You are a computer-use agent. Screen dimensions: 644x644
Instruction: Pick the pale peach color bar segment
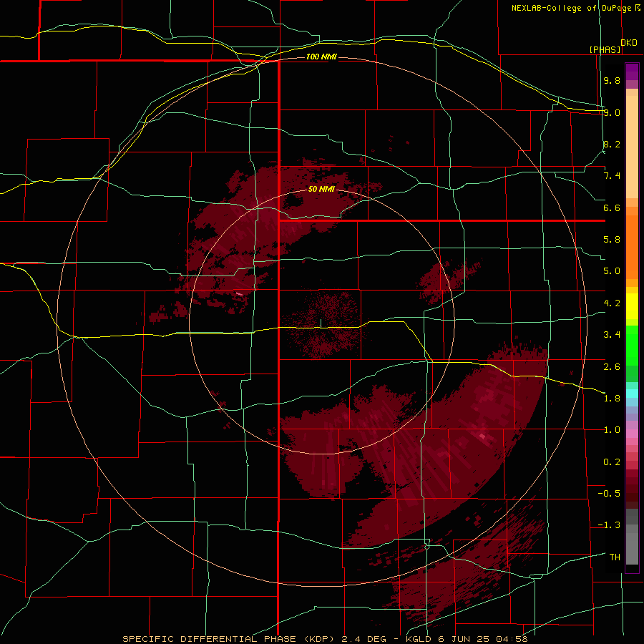[632, 147]
